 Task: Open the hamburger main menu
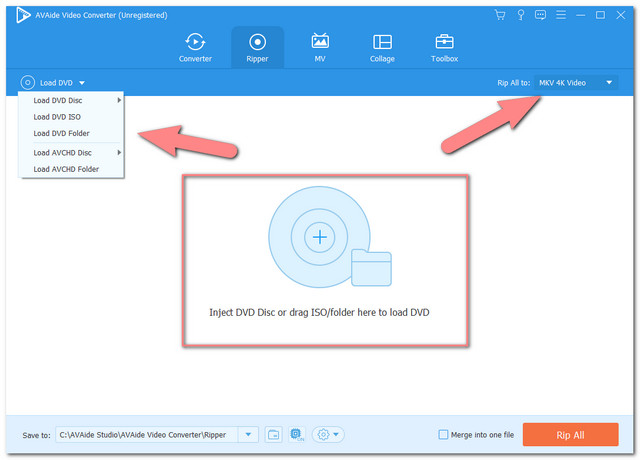pos(561,15)
